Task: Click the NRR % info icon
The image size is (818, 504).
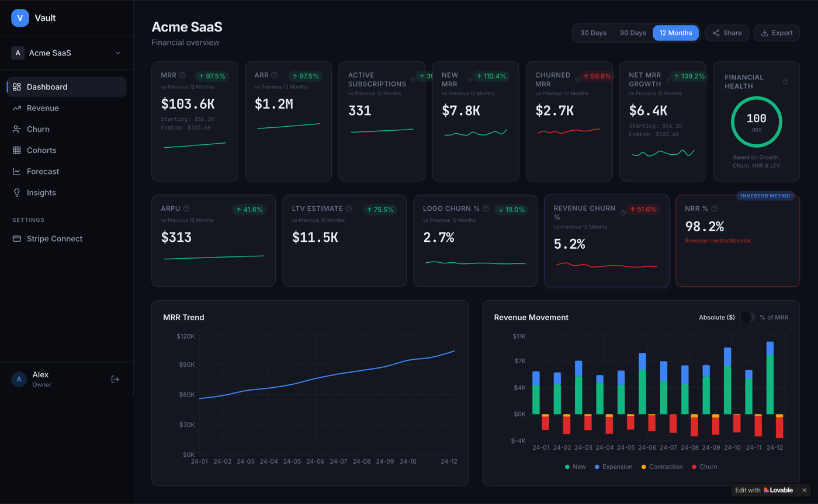Action: pos(715,208)
